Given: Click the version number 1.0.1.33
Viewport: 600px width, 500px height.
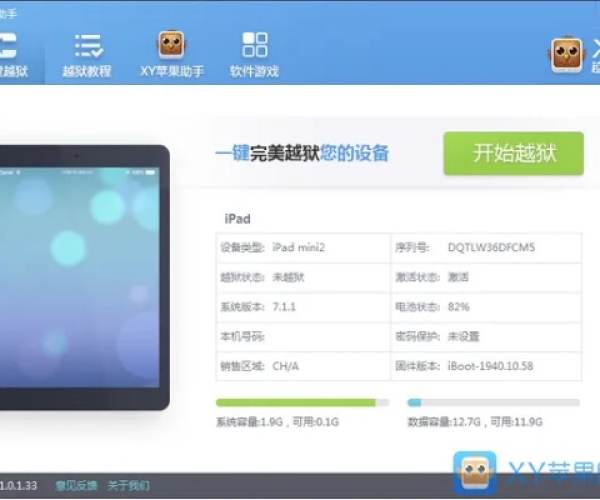Looking at the screenshot, I should point(18,486).
